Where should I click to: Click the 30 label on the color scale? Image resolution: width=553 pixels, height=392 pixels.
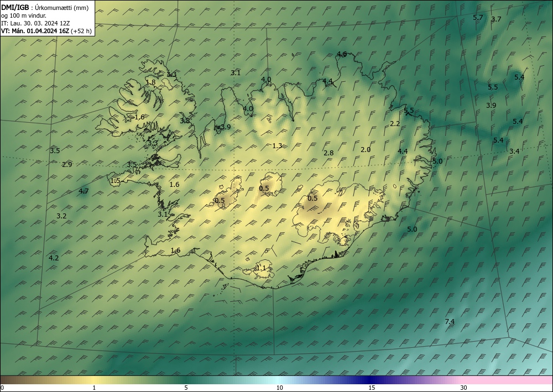point(464,388)
